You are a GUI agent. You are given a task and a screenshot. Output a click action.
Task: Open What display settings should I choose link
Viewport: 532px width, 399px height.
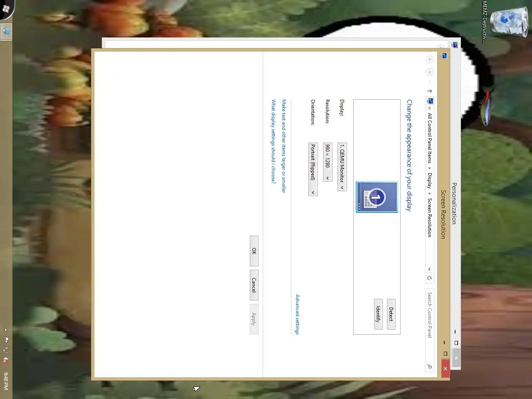(273, 141)
